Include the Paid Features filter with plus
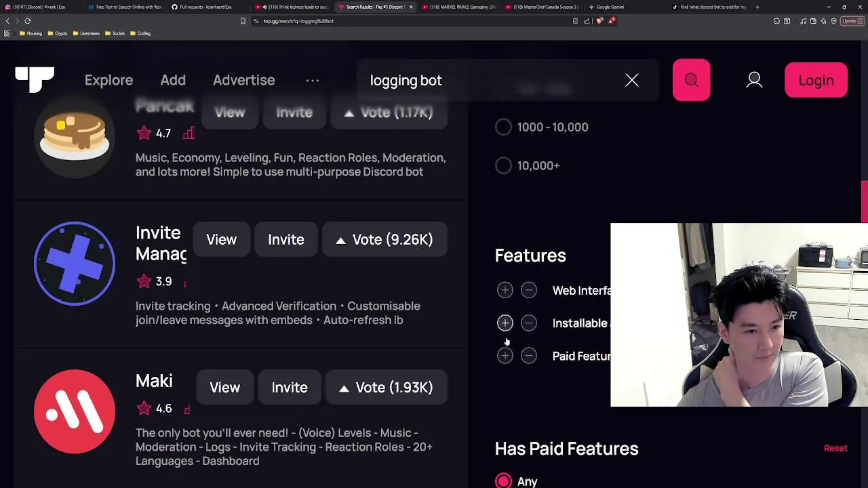 [505, 356]
